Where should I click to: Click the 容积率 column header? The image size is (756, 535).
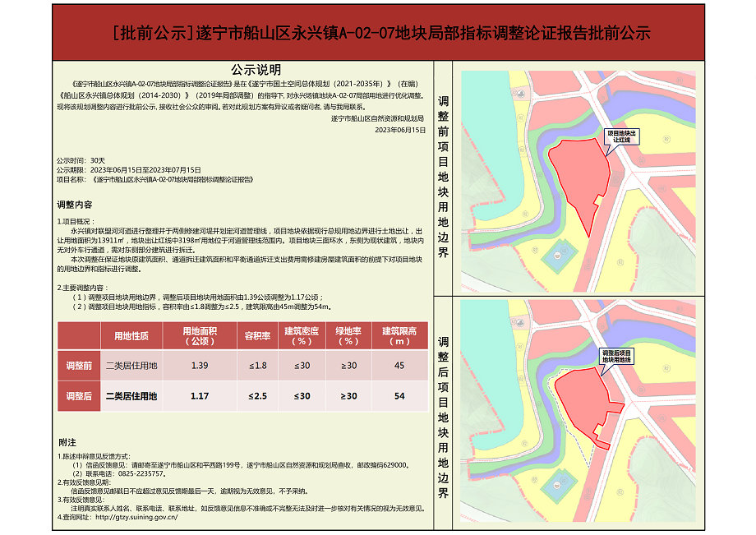pos(257,335)
